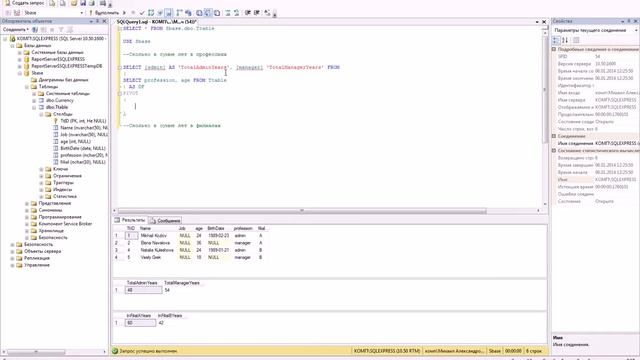The image size is (640, 360).
Task: Click the connect Object Explorer icon next to Соединить
Action: pos(35,30)
